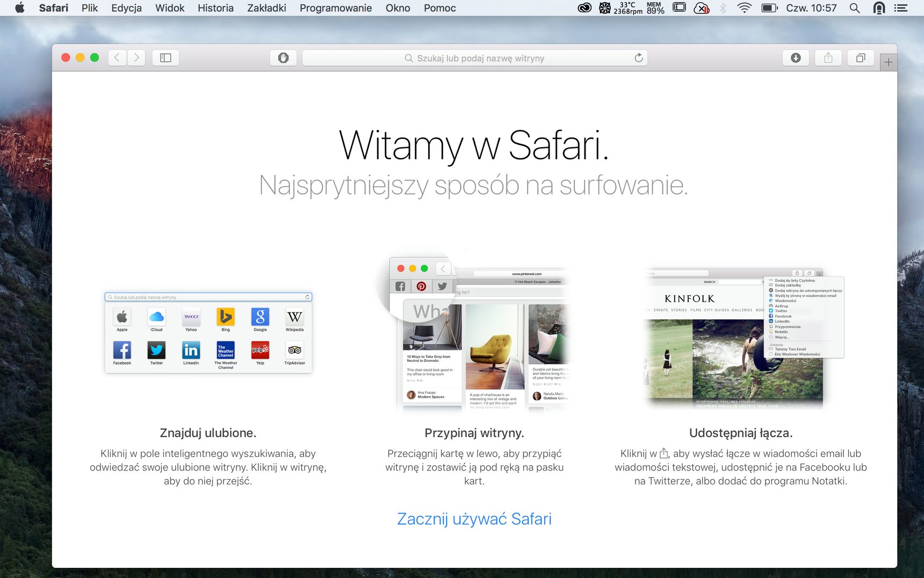Show the sidebar via toolbar icon
This screenshot has width=924, height=578.
point(165,58)
